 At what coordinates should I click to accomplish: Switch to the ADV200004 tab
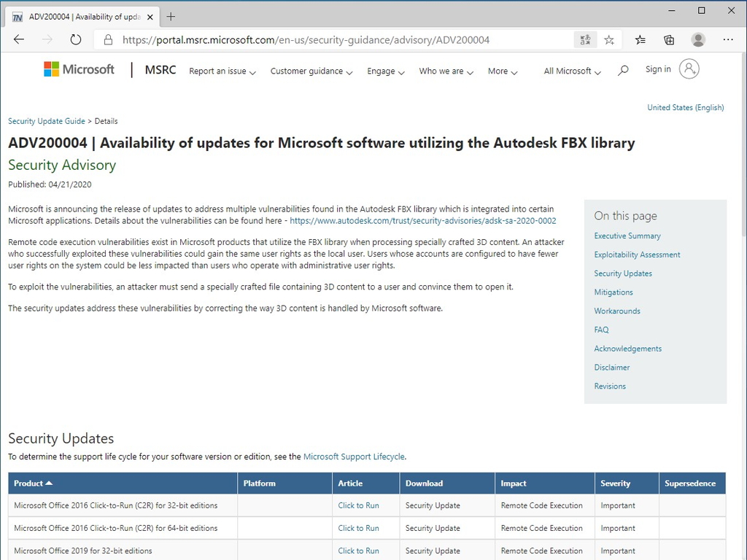[82, 16]
